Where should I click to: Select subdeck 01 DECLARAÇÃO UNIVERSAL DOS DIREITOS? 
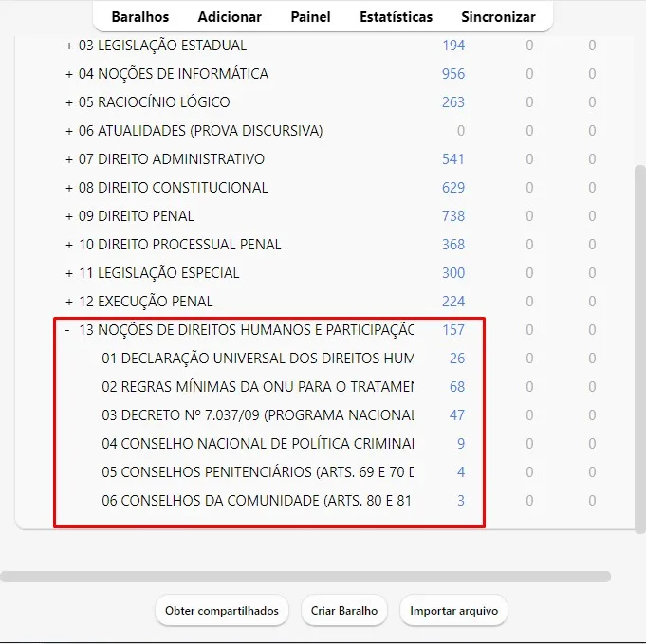(257, 359)
